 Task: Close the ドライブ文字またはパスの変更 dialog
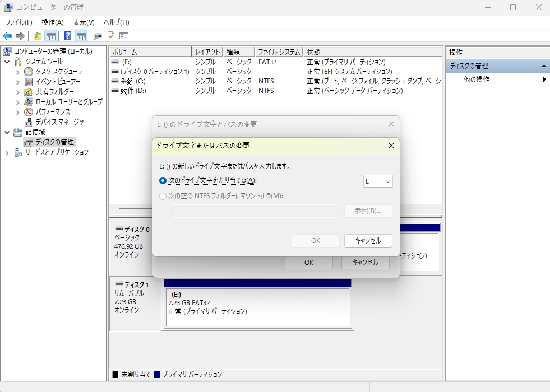pyautogui.click(x=391, y=146)
